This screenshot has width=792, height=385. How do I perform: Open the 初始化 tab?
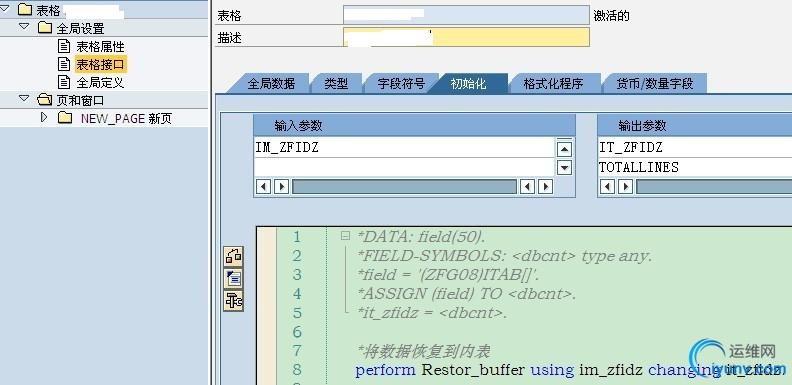[x=469, y=83]
